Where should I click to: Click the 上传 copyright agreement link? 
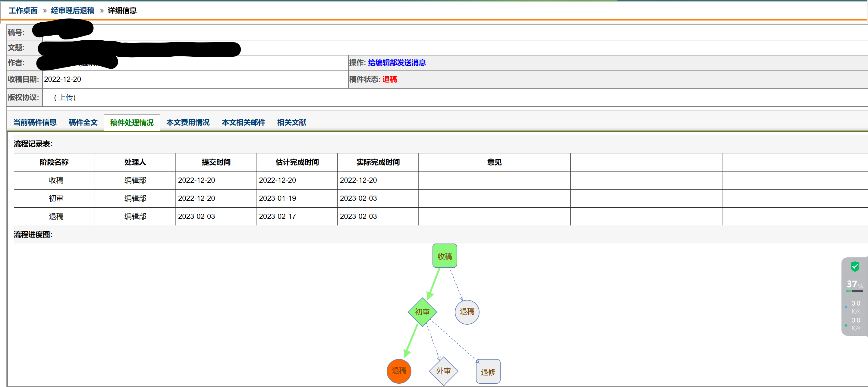click(66, 97)
